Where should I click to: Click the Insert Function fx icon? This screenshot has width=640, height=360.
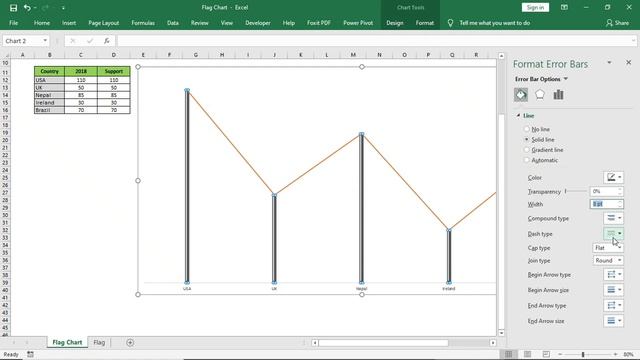107,41
